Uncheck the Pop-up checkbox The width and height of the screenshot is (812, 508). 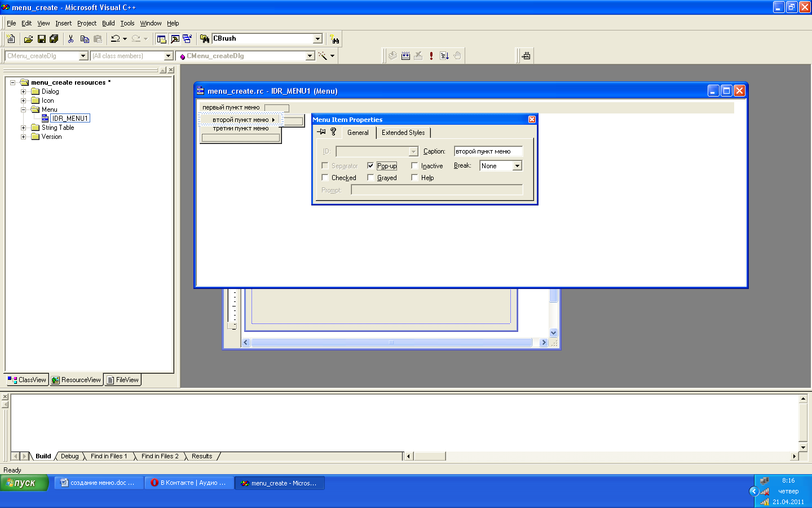point(370,165)
